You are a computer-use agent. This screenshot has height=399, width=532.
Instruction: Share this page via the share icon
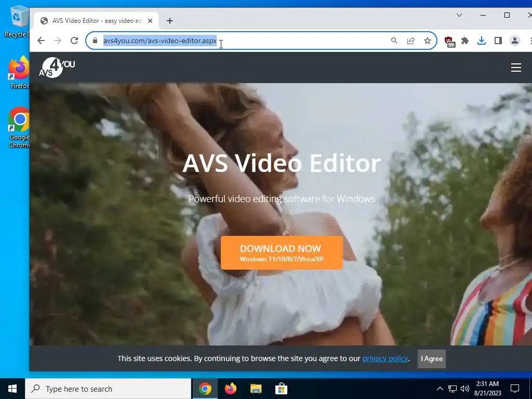[411, 41]
